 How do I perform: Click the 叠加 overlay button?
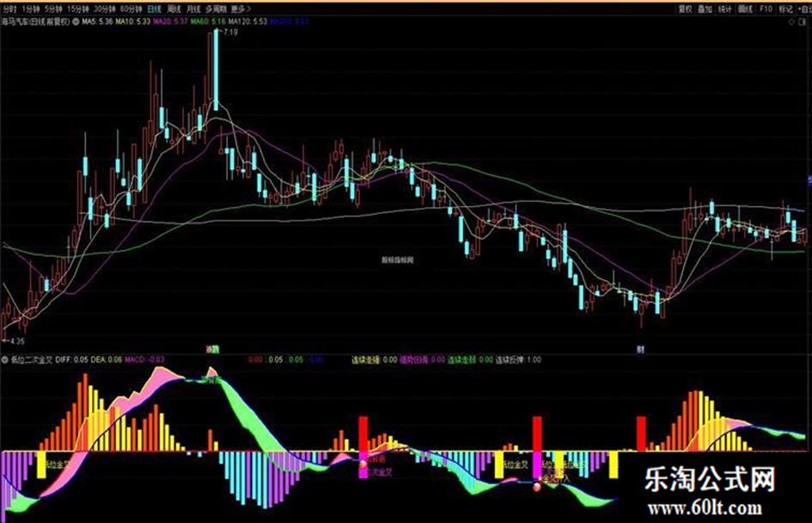(705, 9)
